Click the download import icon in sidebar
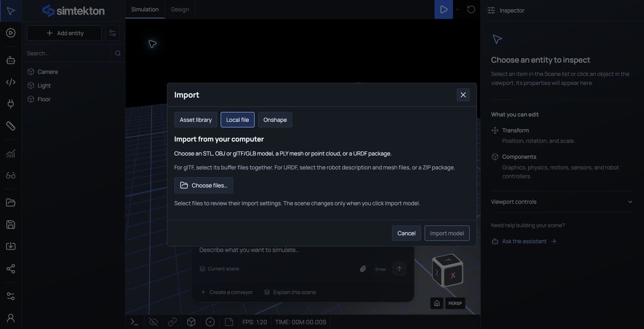This screenshot has width=644, height=329. coord(11,246)
